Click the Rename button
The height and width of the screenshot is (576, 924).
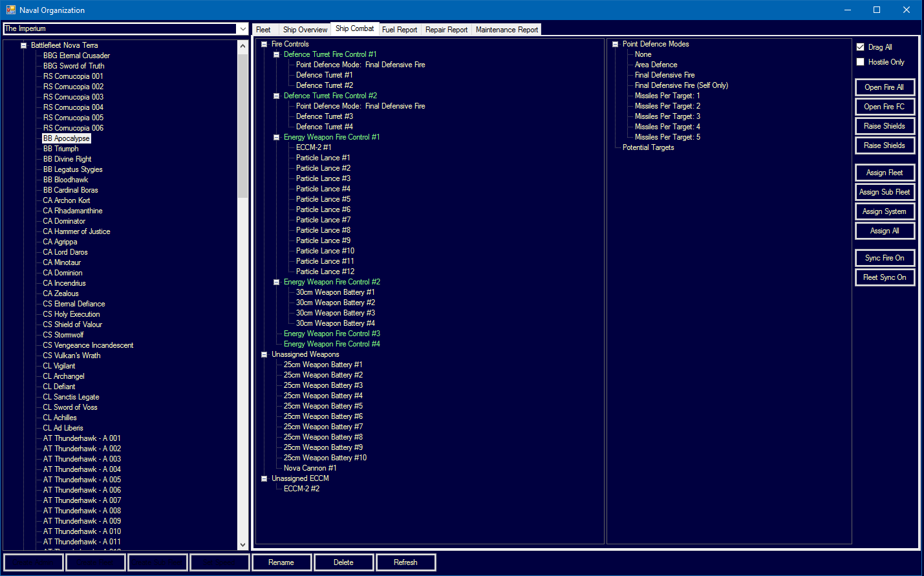tap(281, 562)
